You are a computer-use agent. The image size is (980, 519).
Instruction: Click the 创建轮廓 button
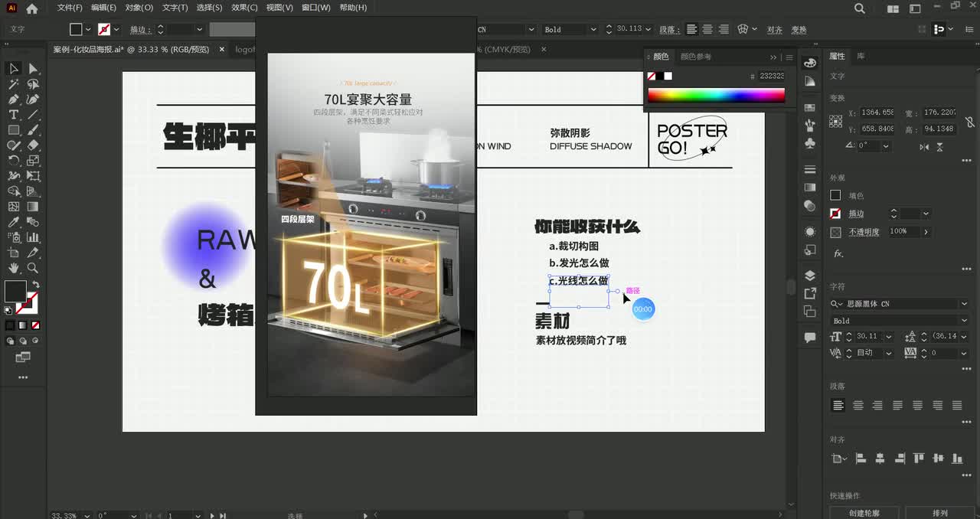[x=864, y=513]
